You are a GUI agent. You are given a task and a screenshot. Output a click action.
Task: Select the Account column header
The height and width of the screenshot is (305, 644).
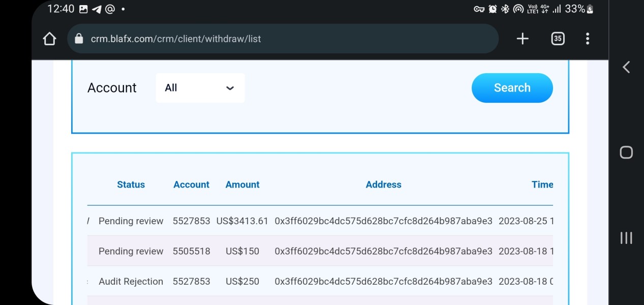pyautogui.click(x=191, y=185)
